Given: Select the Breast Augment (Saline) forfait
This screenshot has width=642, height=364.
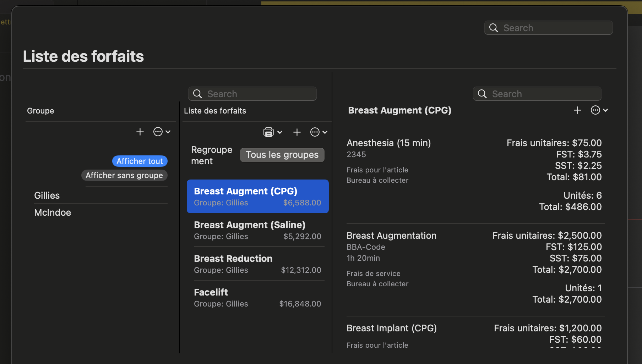Looking at the screenshot, I should coord(257,230).
